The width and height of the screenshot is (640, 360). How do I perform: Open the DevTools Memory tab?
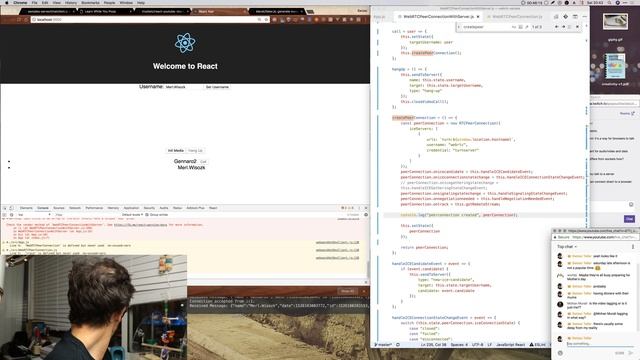coord(113,208)
